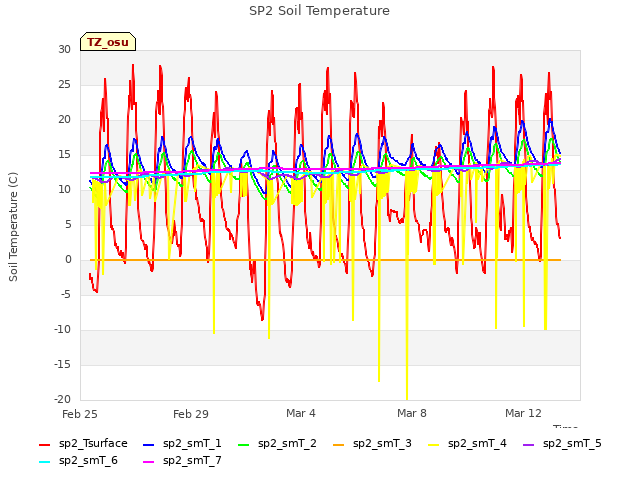
Task: Toggle the sp2_smT_6 legend entry
Action: click(x=78, y=461)
